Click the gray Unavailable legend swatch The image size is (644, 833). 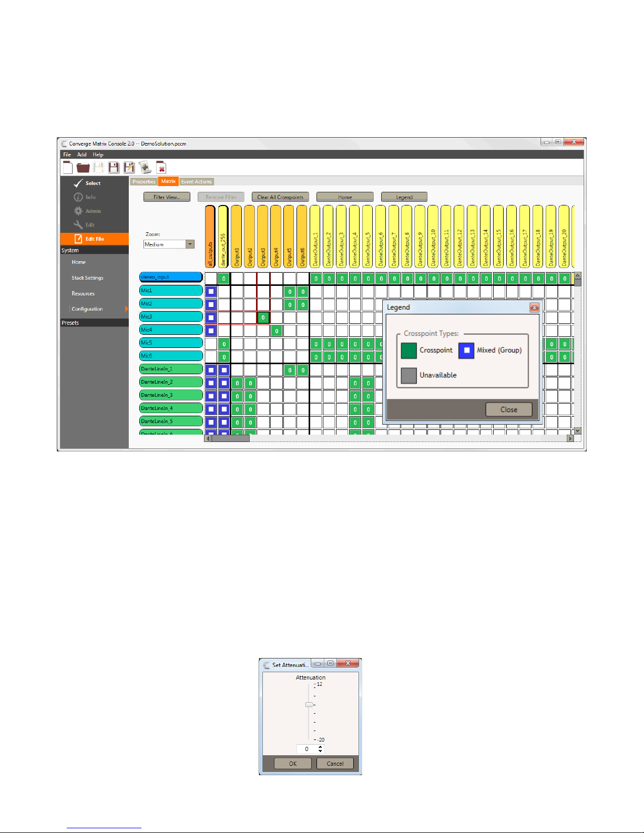(x=408, y=375)
